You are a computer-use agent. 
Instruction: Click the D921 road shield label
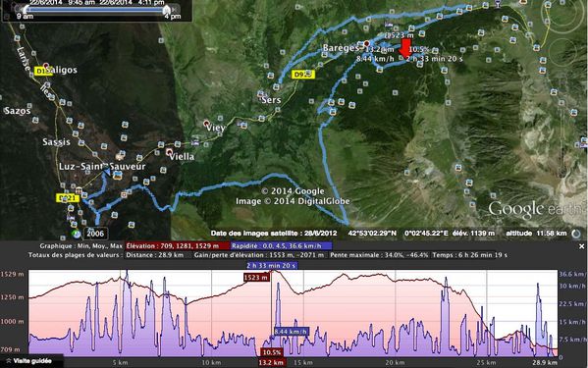point(68,198)
